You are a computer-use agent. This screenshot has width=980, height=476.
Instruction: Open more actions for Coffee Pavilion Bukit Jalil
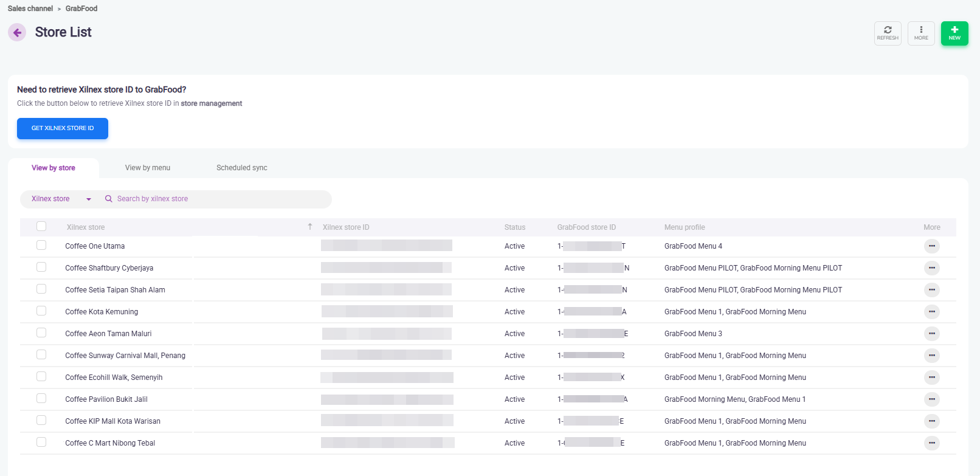click(931, 399)
